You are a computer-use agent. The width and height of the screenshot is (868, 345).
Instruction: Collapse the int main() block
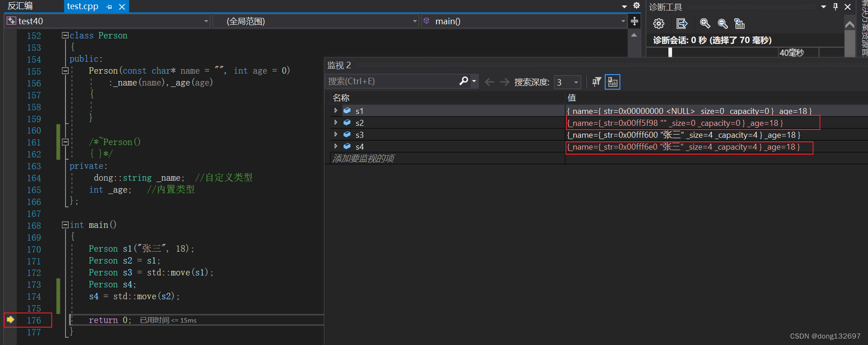tap(65, 225)
